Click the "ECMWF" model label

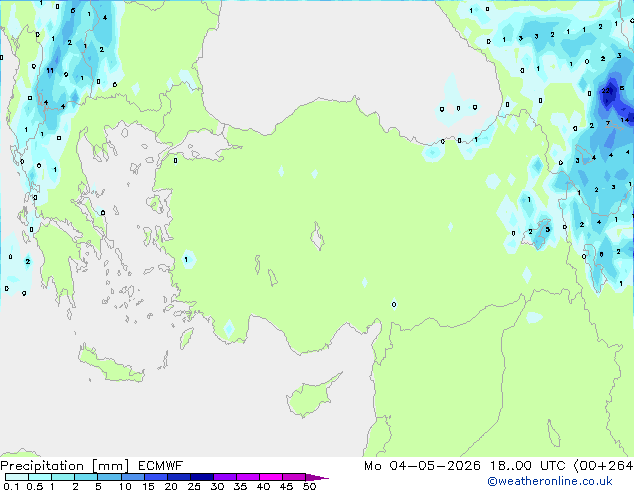pyautogui.click(x=161, y=466)
